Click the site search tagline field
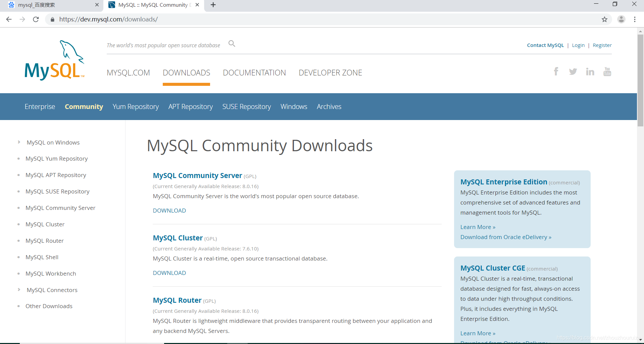 [163, 45]
